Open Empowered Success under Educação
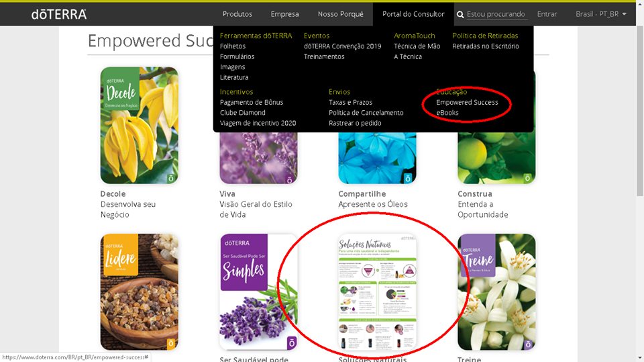This screenshot has width=644, height=362. 467,102
